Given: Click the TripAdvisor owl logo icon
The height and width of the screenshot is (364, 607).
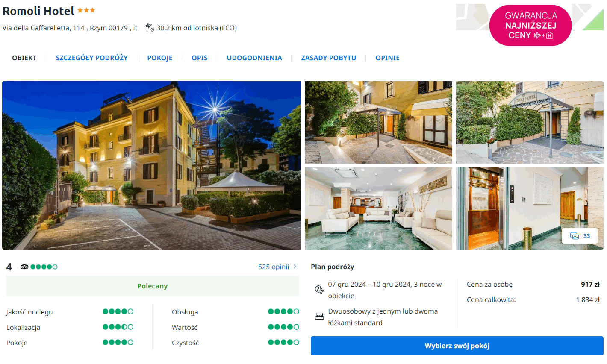Looking at the screenshot, I should point(24,267).
